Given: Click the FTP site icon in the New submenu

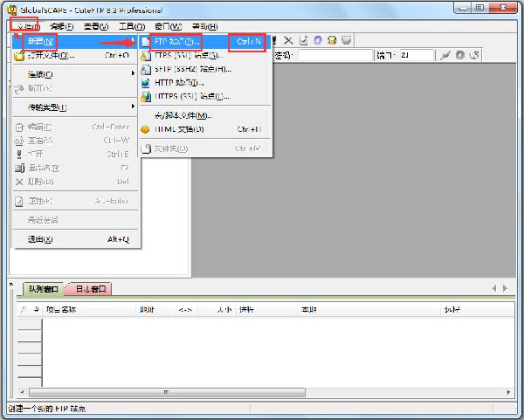Looking at the screenshot, I should tap(146, 41).
